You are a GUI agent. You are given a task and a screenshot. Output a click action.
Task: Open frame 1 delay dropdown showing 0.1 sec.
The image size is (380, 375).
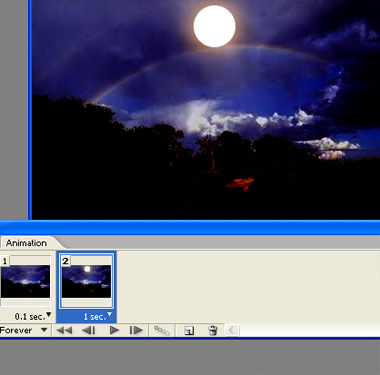33,316
